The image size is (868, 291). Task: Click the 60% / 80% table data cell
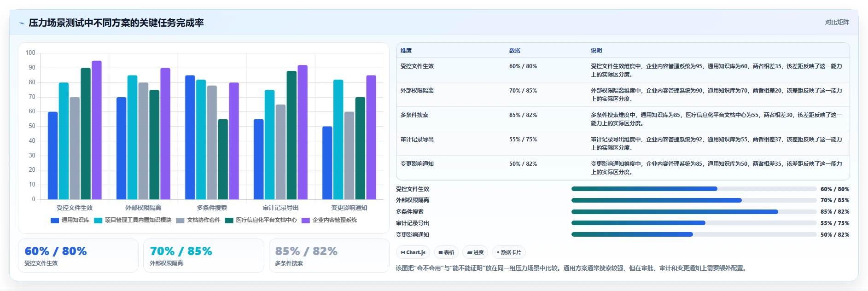[x=523, y=66]
